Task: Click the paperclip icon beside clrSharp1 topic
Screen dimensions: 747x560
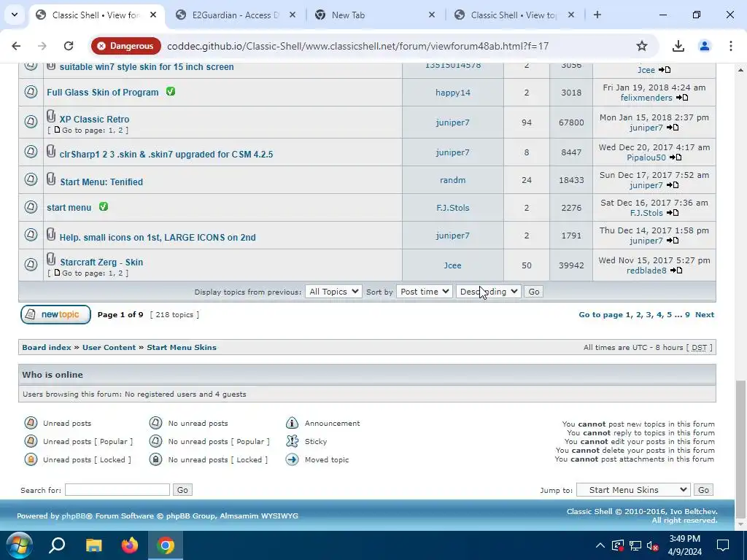Action: coord(51,151)
